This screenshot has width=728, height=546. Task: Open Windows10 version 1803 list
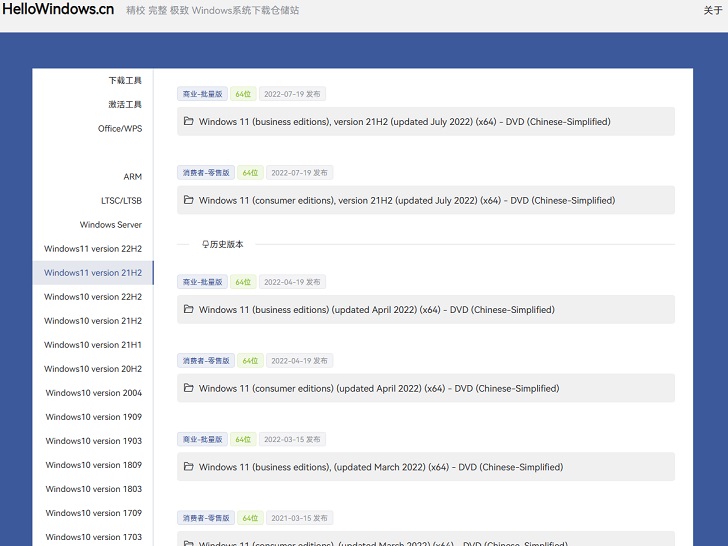(94, 489)
